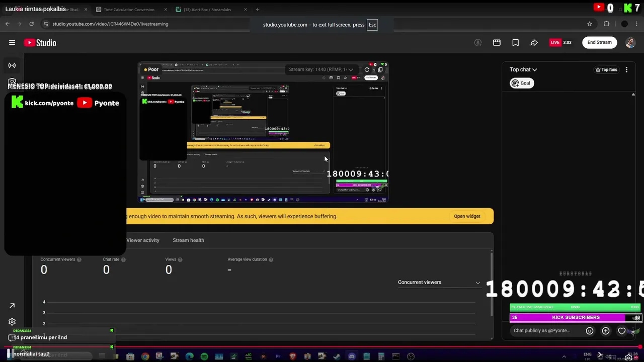Open the Chrome three-dot menu

[637, 24]
